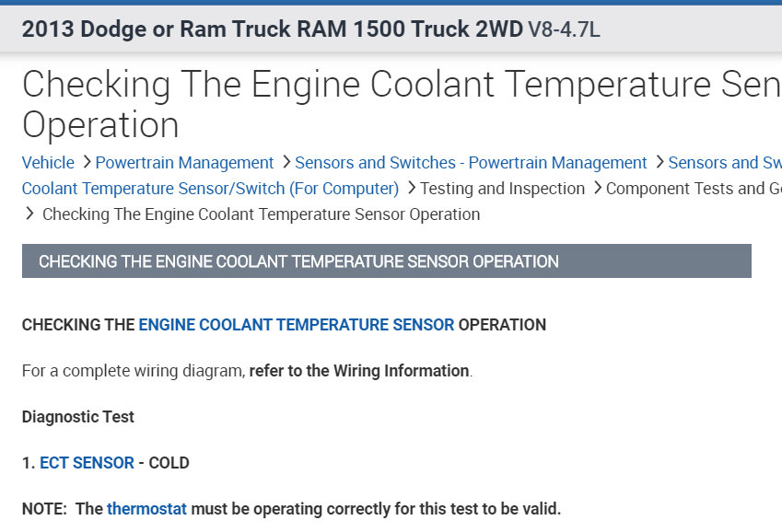Click the current page breadcrumb entry
The height and width of the screenshot is (532, 782).
[261, 214]
